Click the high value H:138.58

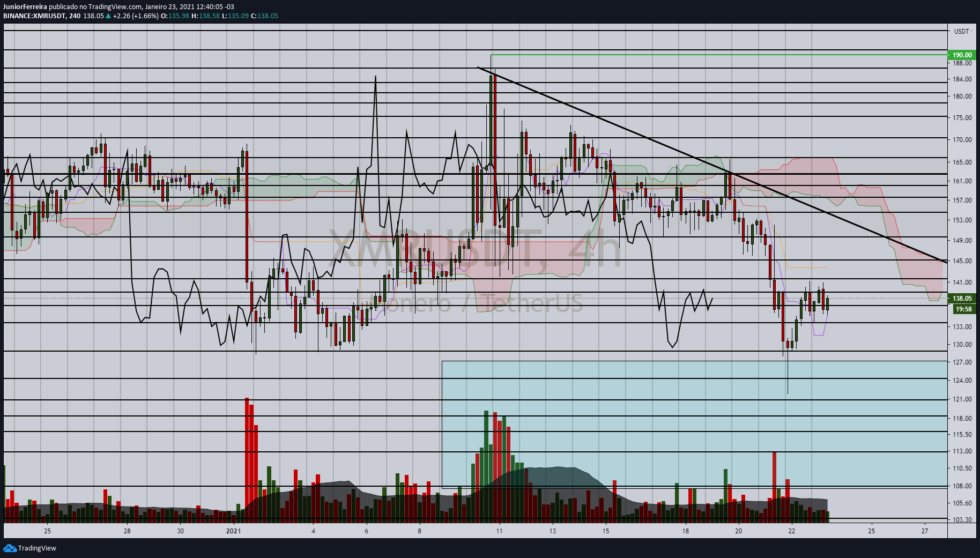(x=206, y=16)
